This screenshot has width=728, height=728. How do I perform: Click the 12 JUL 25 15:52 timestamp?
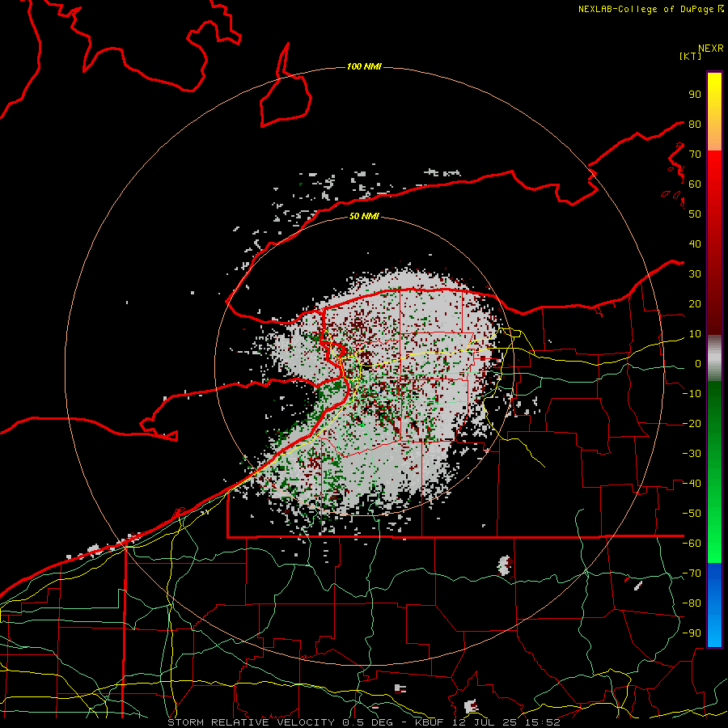pyautogui.click(x=506, y=722)
